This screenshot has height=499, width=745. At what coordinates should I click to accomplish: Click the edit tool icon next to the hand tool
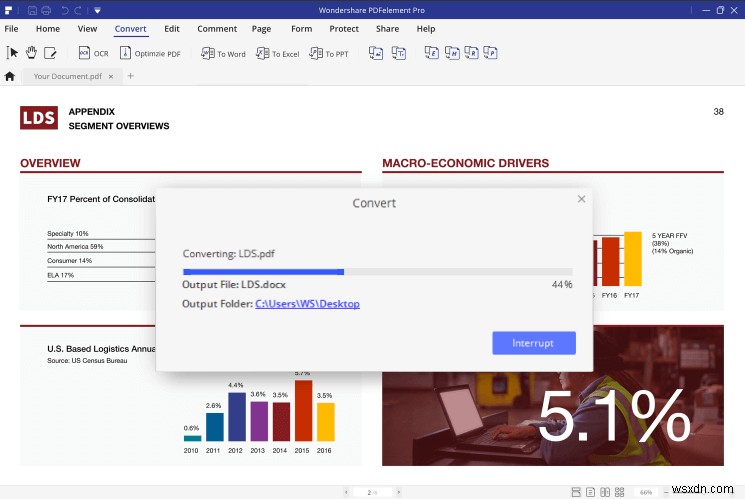(x=50, y=53)
